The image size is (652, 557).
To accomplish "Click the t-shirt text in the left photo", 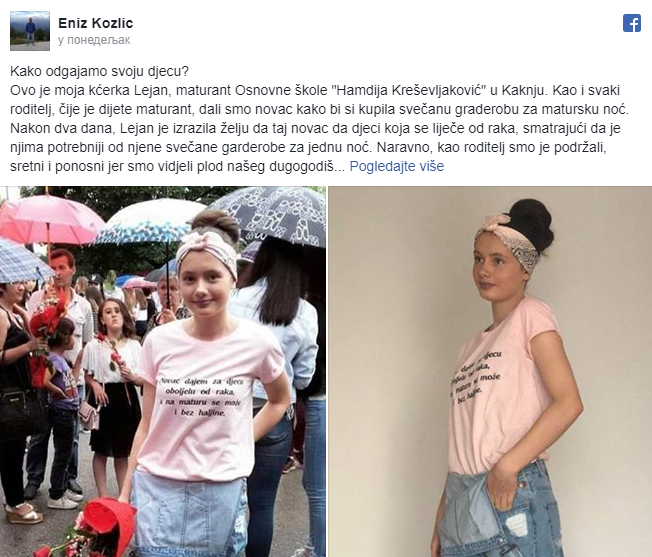I will [x=202, y=397].
